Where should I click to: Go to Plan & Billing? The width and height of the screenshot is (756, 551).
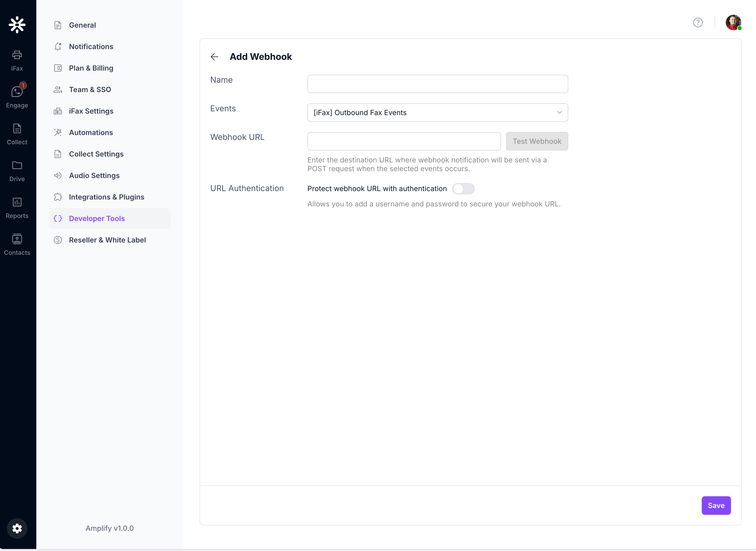click(x=109, y=68)
